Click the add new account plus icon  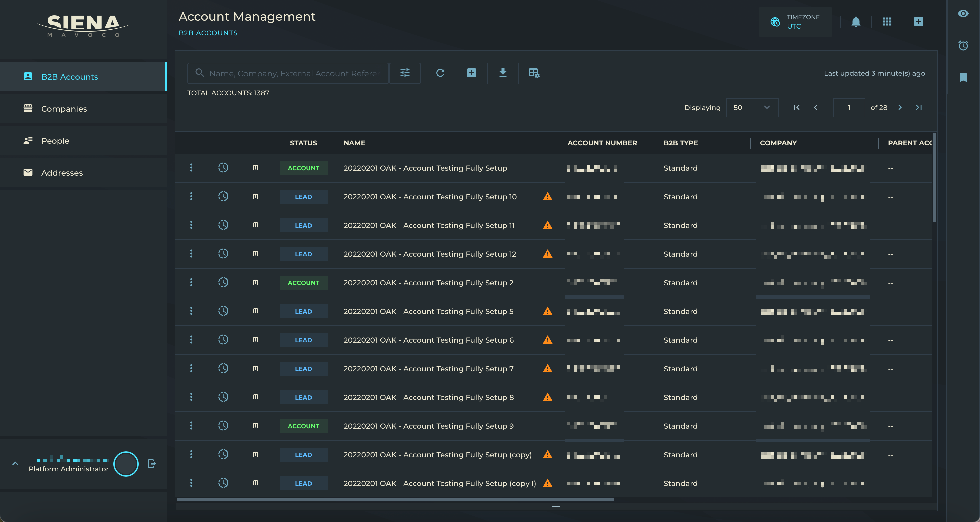tap(471, 73)
